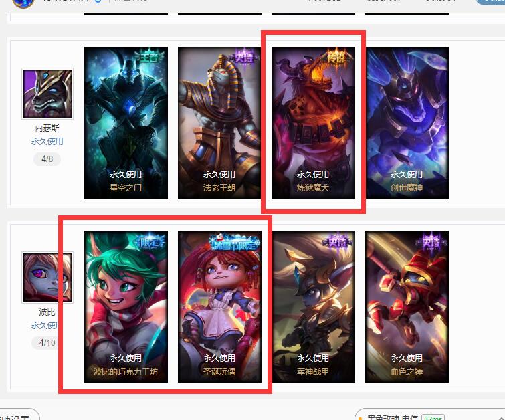Viewport: 505px width, 420px height.
Task: Open the 内瑟斯 champion portrait icon
Action: [47, 94]
